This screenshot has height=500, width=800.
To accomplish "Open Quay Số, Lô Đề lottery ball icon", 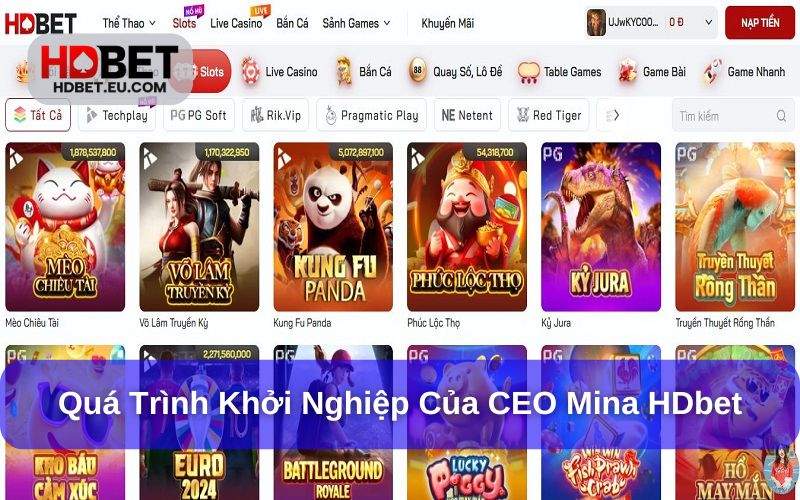I will point(418,71).
